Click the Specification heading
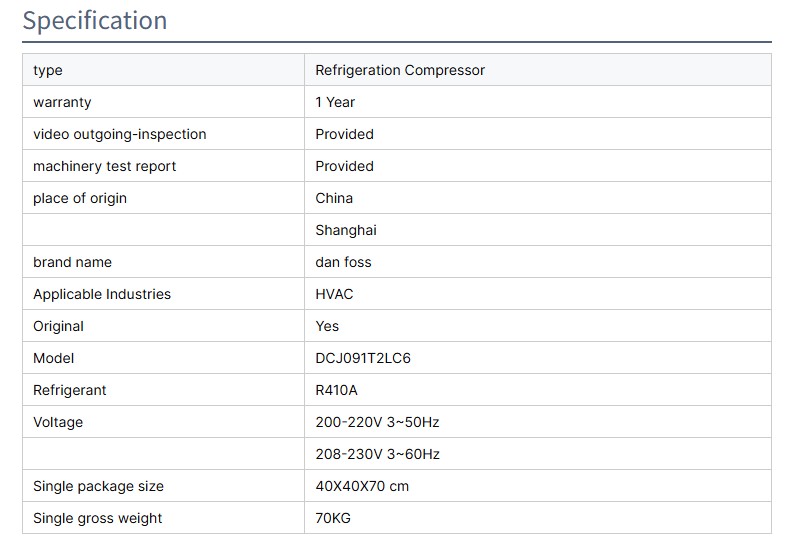 coord(95,21)
